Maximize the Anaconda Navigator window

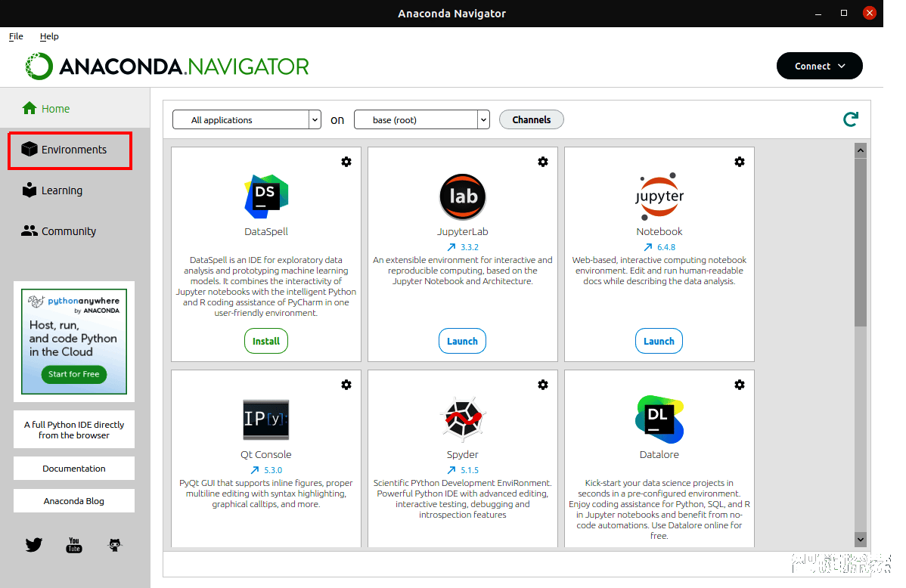pos(843,13)
